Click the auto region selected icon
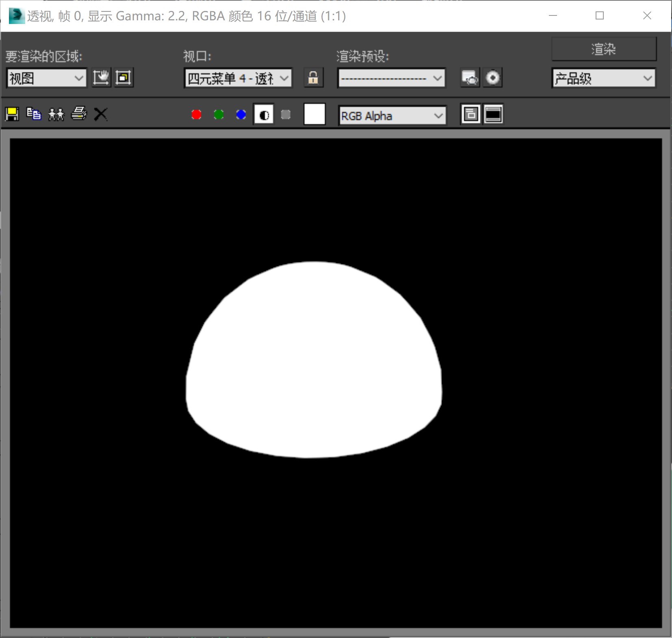 pyautogui.click(x=124, y=77)
